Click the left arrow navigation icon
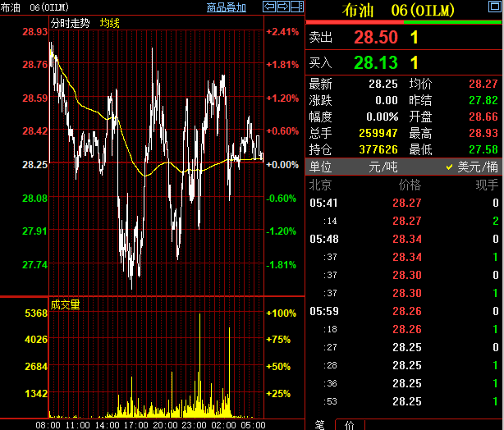 coord(269,7)
